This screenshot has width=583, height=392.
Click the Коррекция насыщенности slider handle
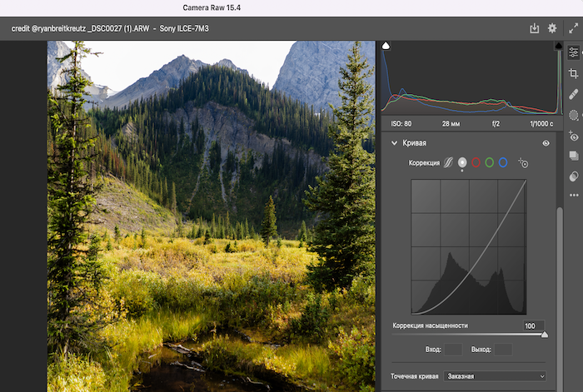[x=545, y=335]
